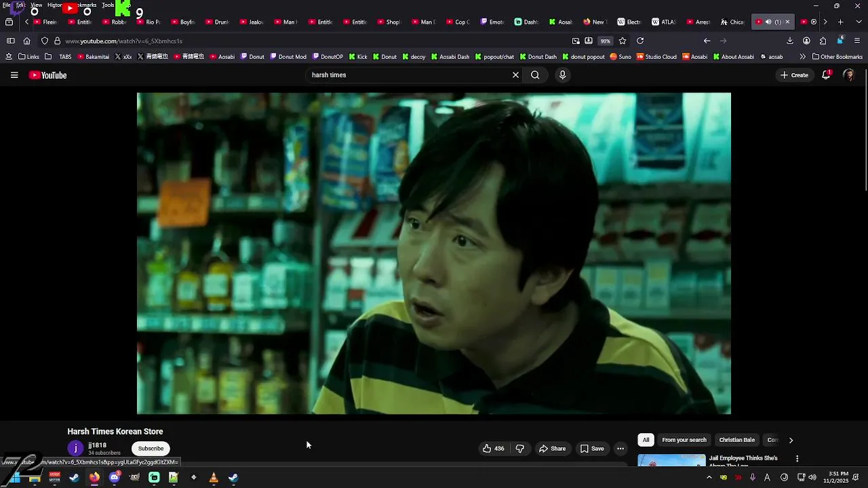Switch to the Cop C tab
Screen dimensions: 868x488
(457, 22)
